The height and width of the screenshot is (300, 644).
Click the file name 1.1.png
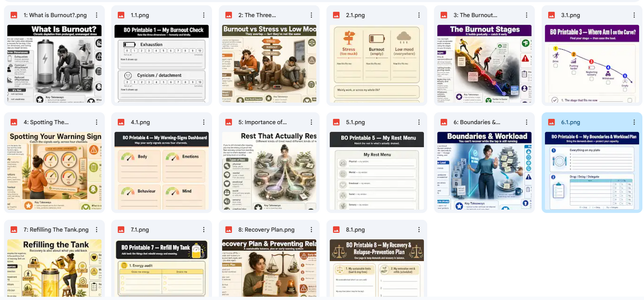[139, 15]
